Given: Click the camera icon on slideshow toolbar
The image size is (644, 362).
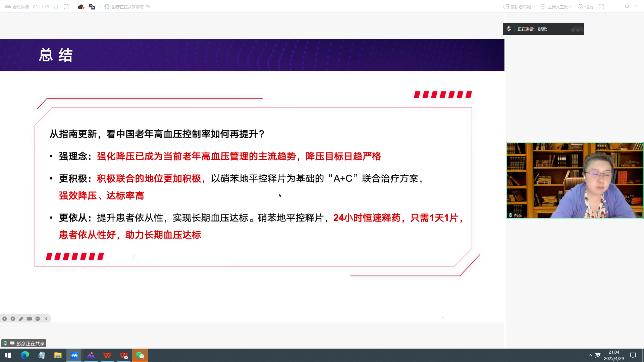Looking at the screenshot, I should (30, 319).
